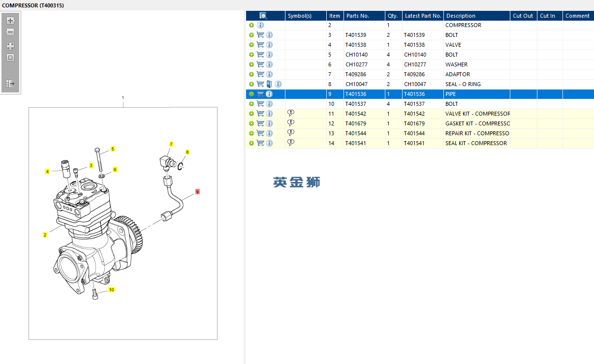Select callout 2 on the diagram
The width and height of the screenshot is (594, 364).
pyautogui.click(x=45, y=235)
